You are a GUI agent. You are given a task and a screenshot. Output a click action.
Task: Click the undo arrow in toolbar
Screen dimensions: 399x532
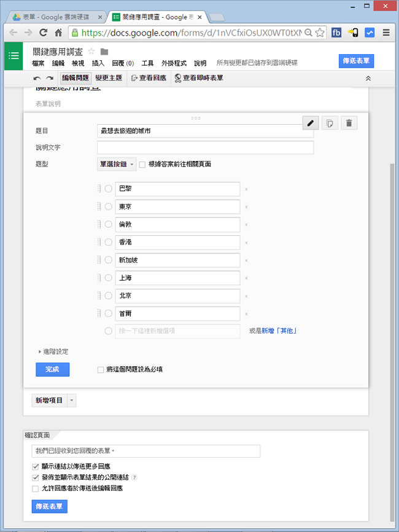37,79
